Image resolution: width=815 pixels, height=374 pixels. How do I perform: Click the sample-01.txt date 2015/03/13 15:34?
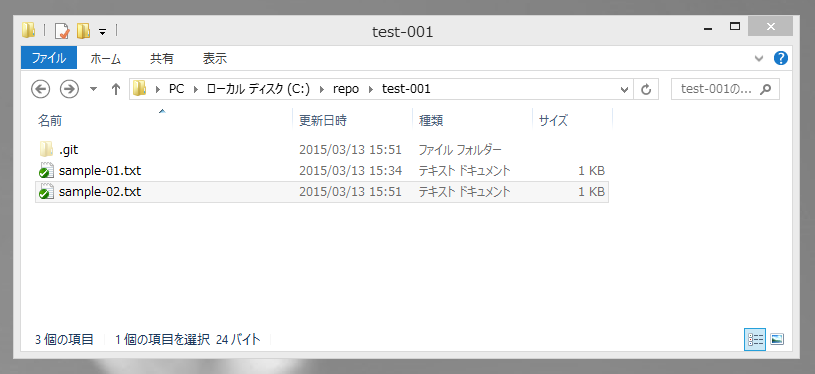[x=350, y=171]
